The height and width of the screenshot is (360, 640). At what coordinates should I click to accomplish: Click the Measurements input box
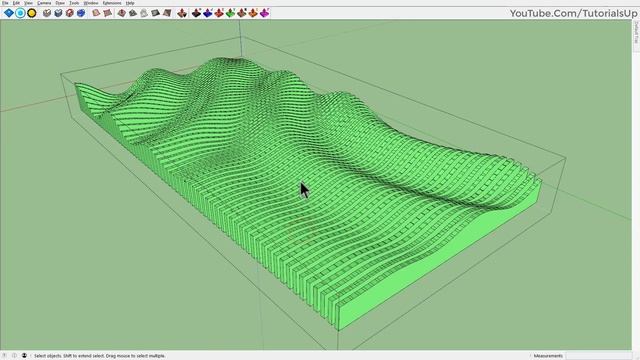tap(598, 356)
